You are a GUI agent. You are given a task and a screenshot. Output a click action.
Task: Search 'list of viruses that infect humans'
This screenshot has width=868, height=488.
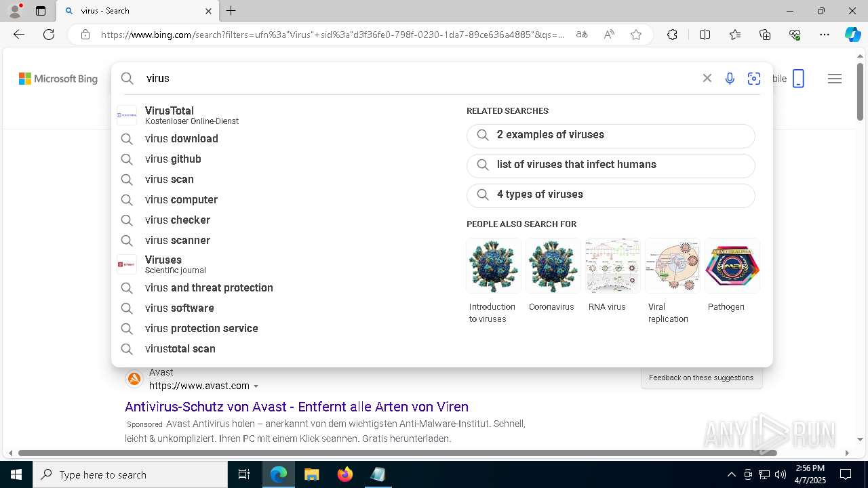(610, 165)
